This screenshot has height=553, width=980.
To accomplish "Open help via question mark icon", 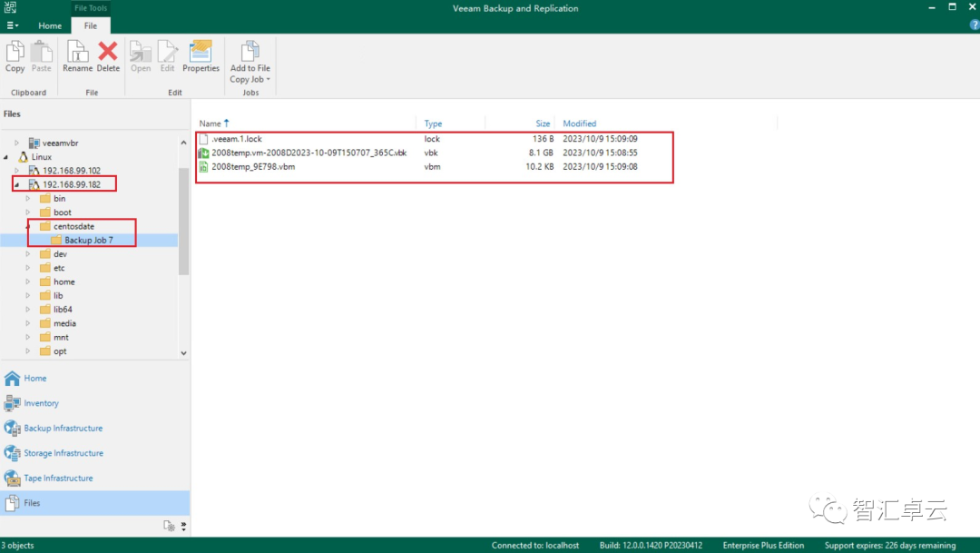I will click(x=974, y=25).
